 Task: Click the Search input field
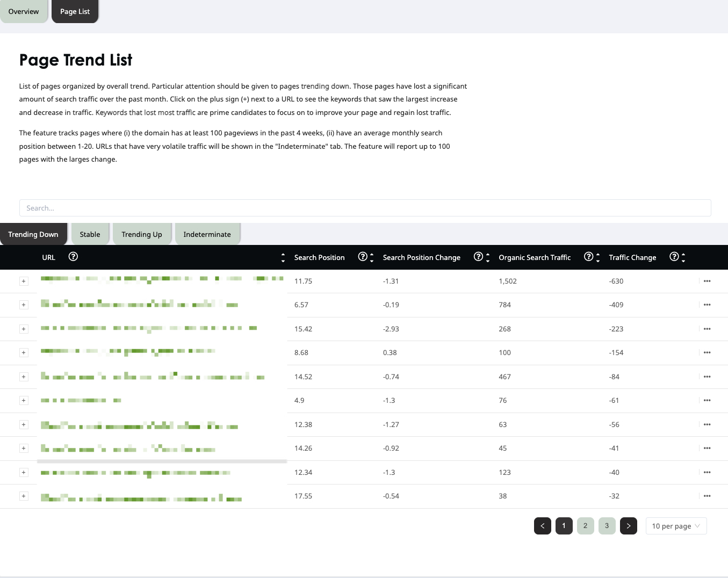point(365,208)
